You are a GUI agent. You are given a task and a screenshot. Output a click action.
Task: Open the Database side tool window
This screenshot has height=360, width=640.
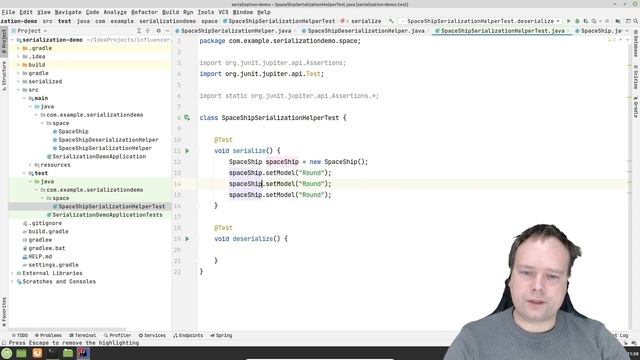636,44
